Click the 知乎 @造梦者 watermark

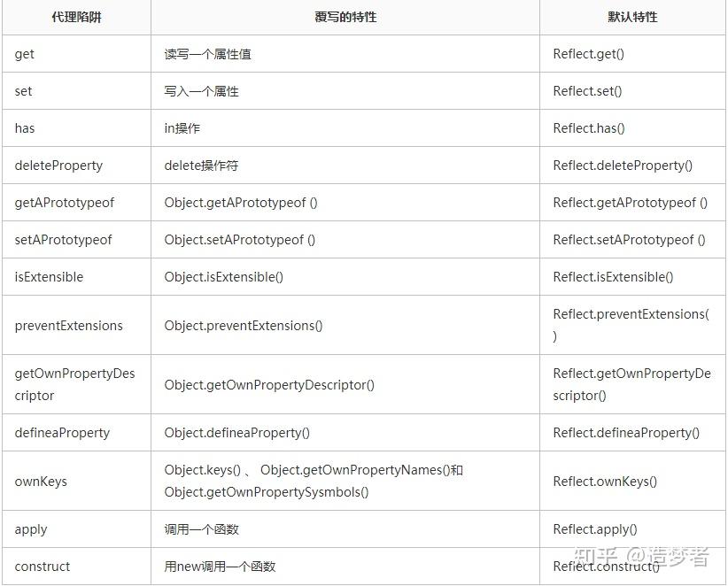(x=643, y=557)
